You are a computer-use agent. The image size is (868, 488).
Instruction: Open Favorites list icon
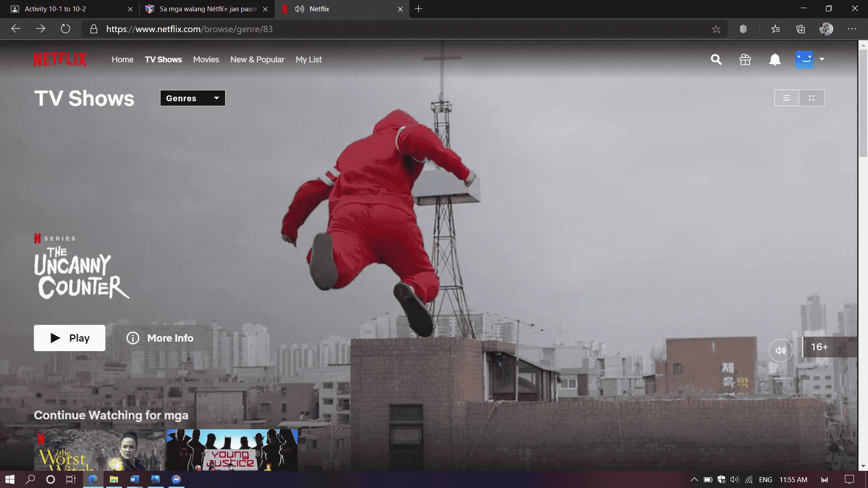point(776,29)
